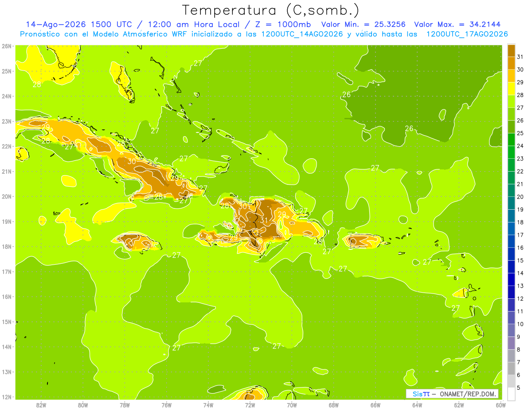Pick the amber swatch between 29 and 30
The image size is (532, 411).
pyautogui.click(x=511, y=76)
